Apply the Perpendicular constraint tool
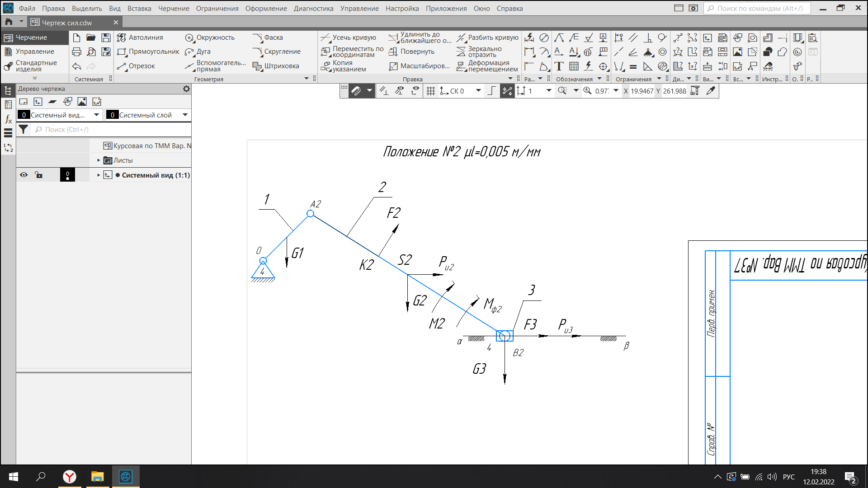 [x=648, y=38]
